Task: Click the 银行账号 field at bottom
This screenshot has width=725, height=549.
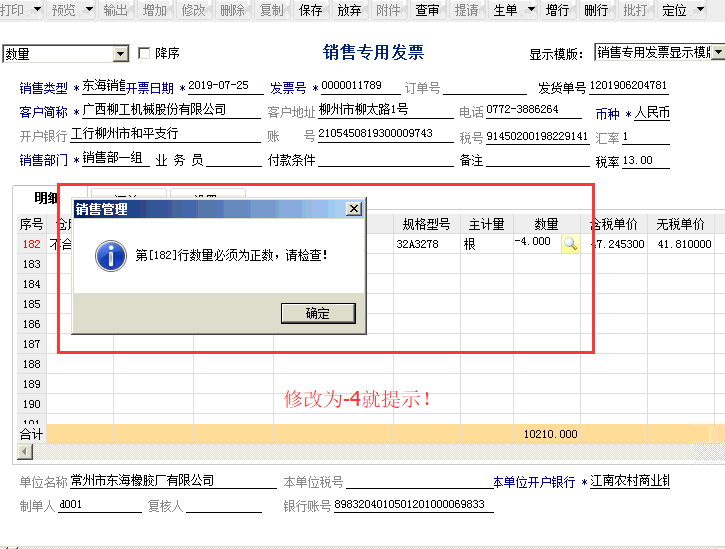Action: (x=413, y=505)
